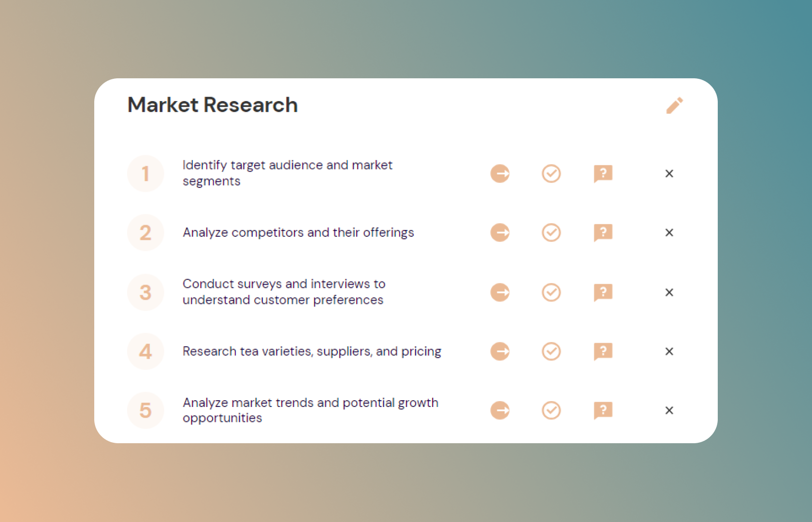This screenshot has height=522, width=812.
Task: Mark 'Analyze competitors' task complete
Action: 551,232
